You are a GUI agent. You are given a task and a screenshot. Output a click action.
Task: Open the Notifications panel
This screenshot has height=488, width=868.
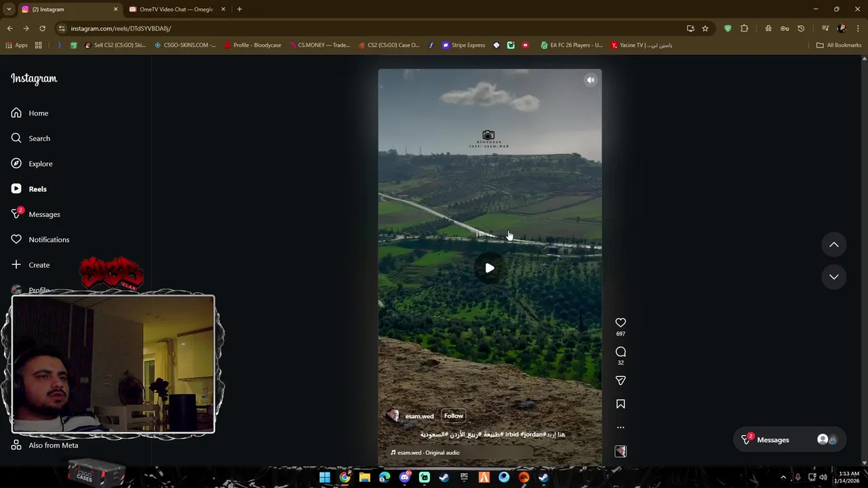(x=40, y=239)
